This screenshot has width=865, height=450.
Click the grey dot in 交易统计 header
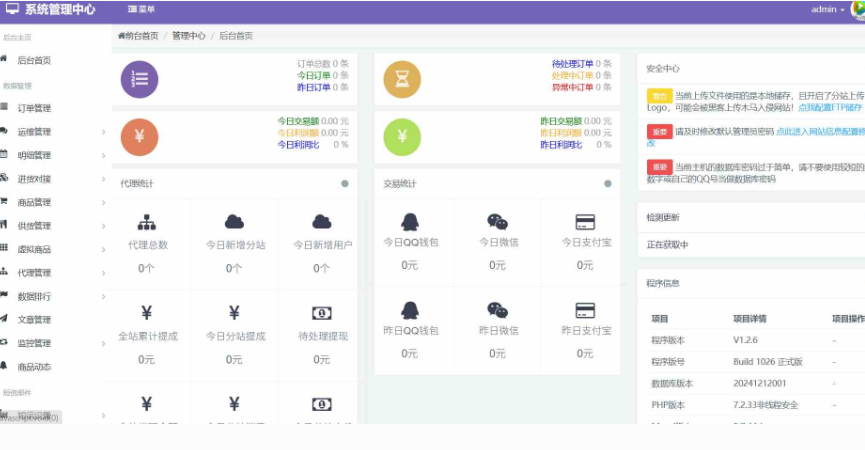(607, 184)
